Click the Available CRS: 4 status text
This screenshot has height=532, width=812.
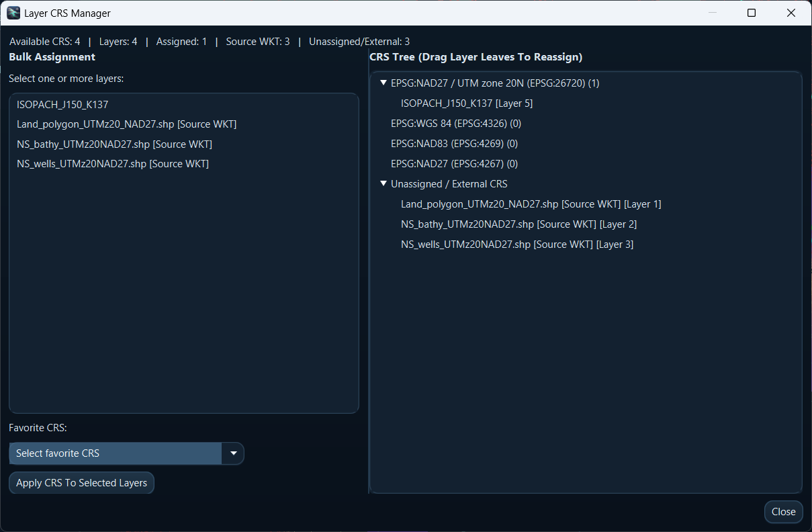45,42
